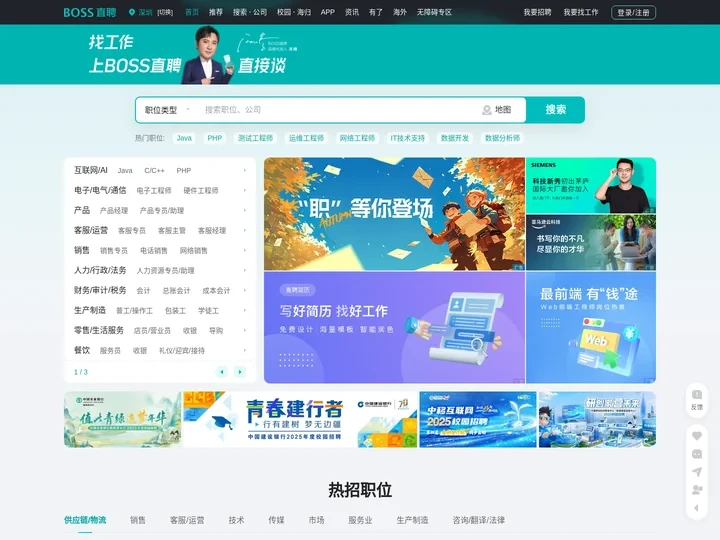Image resolution: width=720 pixels, height=540 pixels.
Task: Open the 青春建行者 campus recruitment banner
Action: 300,419
